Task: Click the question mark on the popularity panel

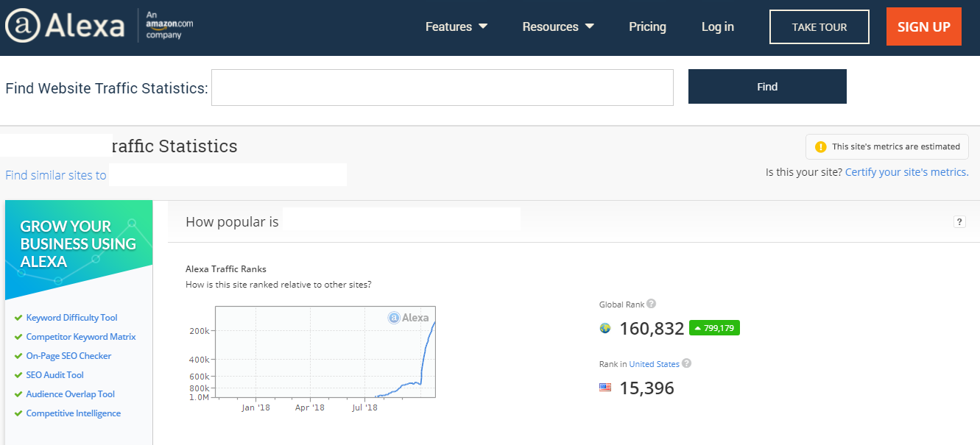Action: coord(959,221)
